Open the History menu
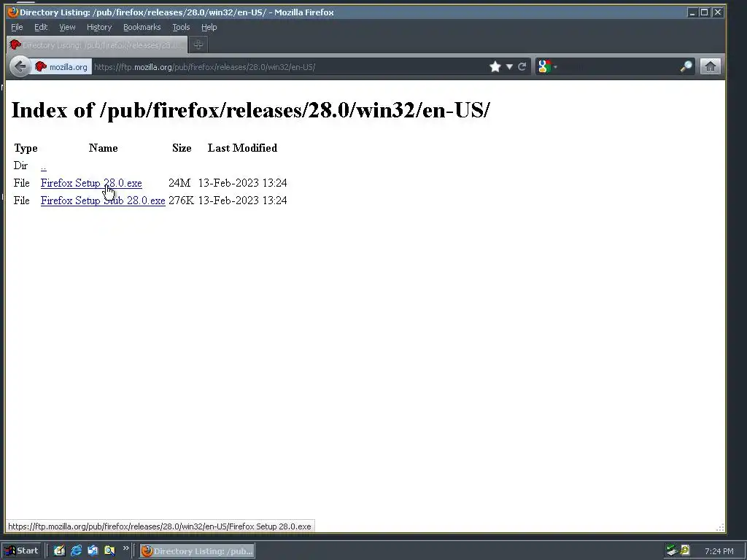Viewport: 747px width, 560px height. tap(99, 27)
